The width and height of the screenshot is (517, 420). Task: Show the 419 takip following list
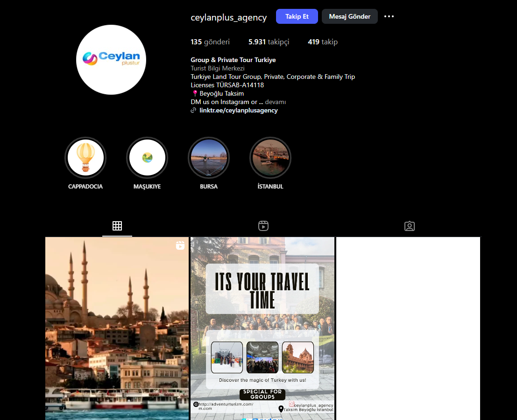(322, 42)
